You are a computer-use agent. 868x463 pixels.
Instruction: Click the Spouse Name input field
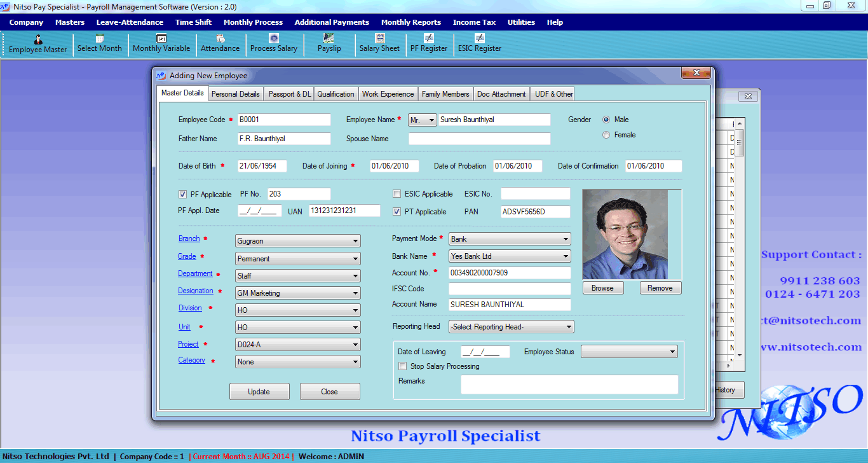tap(480, 139)
